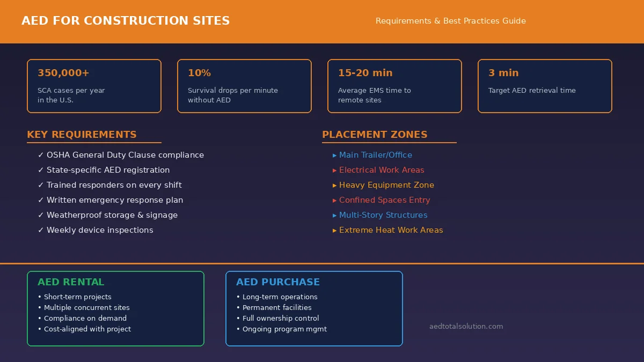
Task: Click the AED PURCHASE heading
Action: (x=278, y=282)
